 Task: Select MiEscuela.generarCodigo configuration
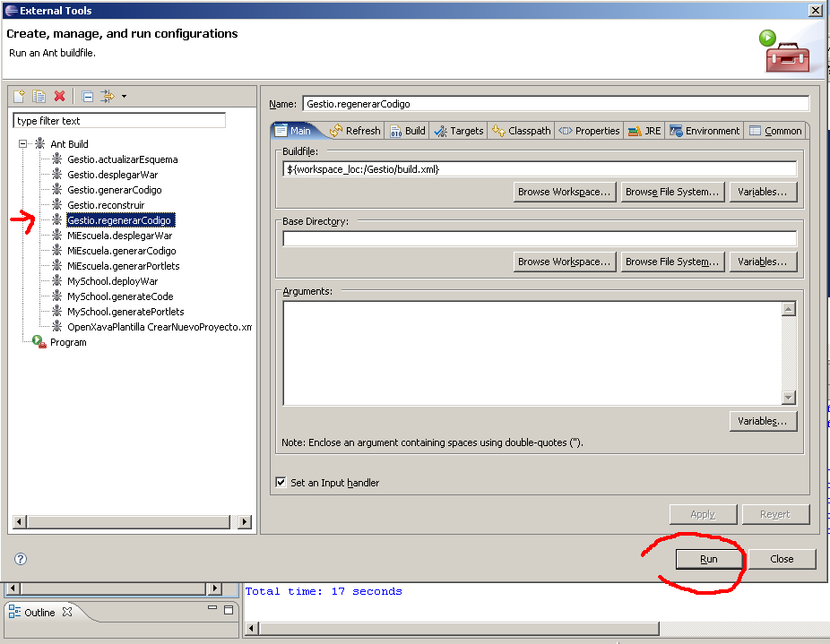(x=121, y=251)
